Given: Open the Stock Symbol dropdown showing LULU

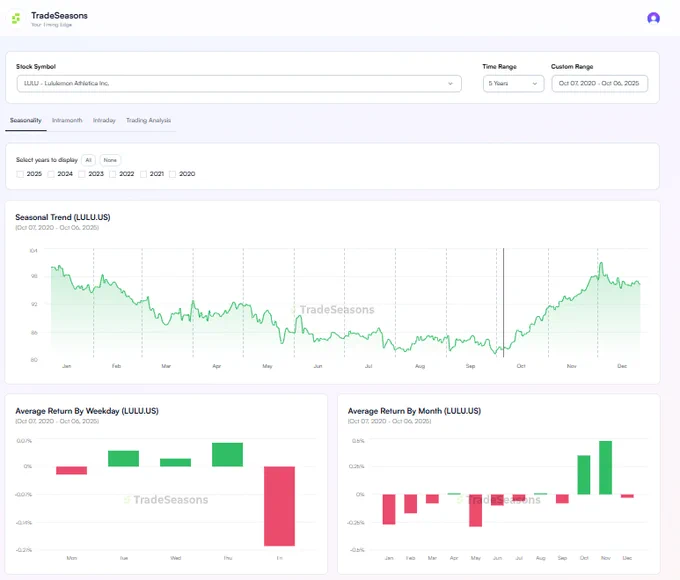Looking at the screenshot, I should 239,83.
